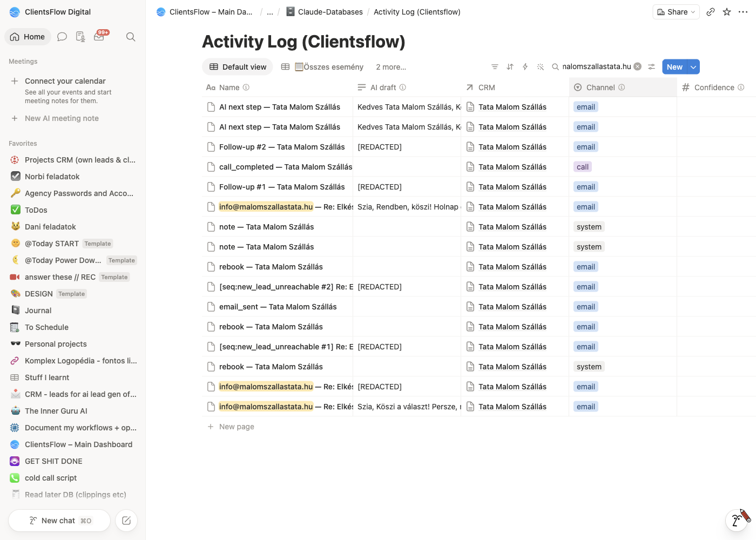Open the three-dot page options menu
This screenshot has width=756, height=540.
pos(743,12)
